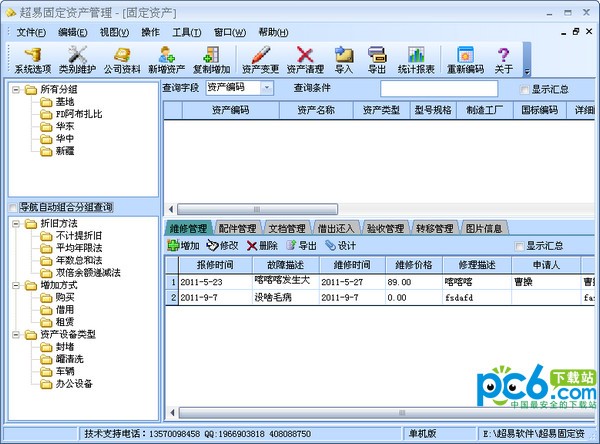This screenshot has width=600, height=444.
Task: Collapse 资产设备类型 tree node
Action: coord(16,335)
